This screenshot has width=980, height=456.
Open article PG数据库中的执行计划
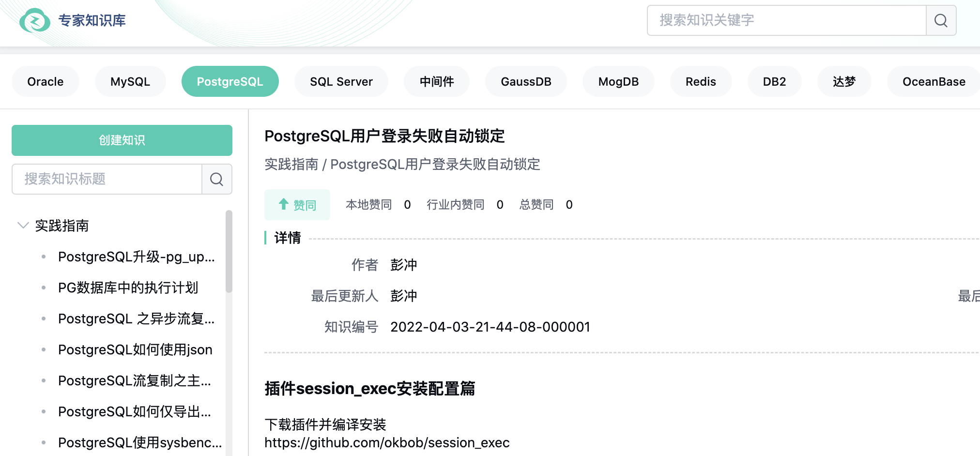128,288
